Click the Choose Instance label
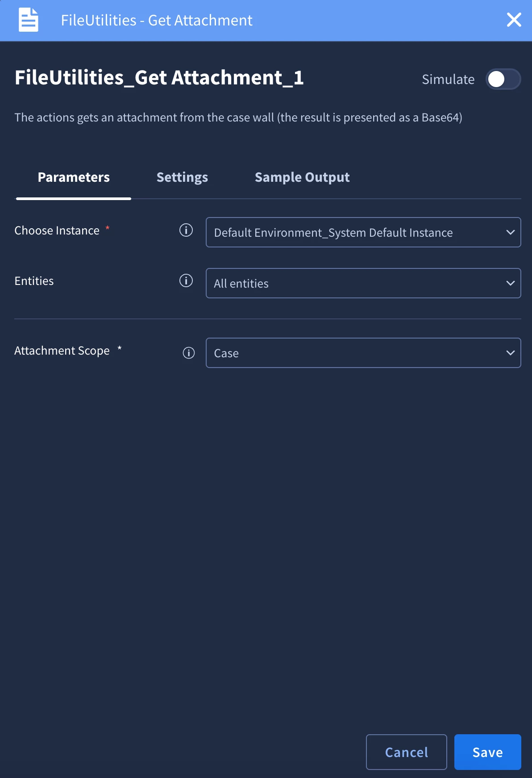This screenshot has width=532, height=778. click(x=57, y=230)
